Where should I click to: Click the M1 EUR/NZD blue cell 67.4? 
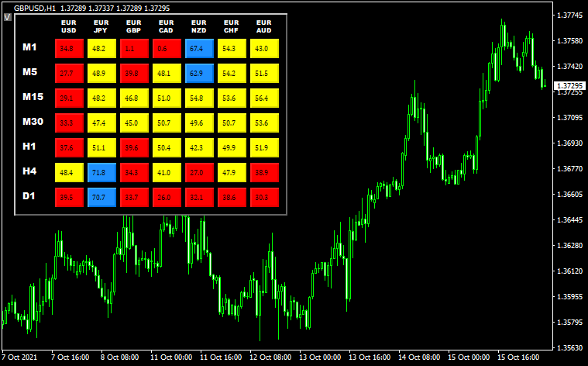pyautogui.click(x=198, y=48)
